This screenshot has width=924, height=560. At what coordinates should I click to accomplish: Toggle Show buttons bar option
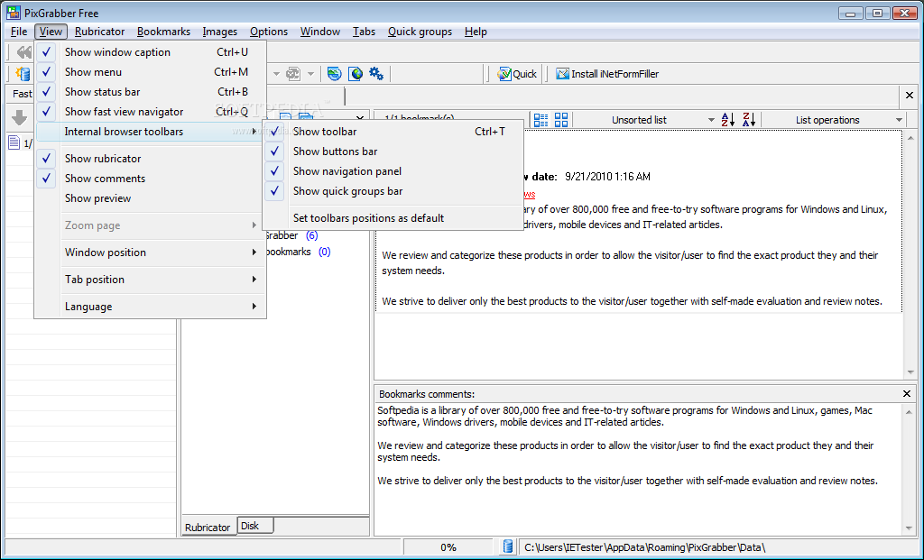click(393, 151)
